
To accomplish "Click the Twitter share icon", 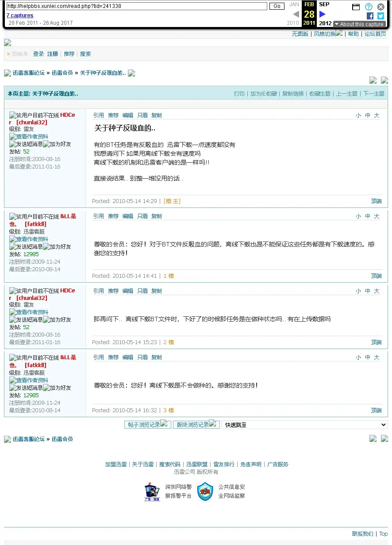I will 380,16.
